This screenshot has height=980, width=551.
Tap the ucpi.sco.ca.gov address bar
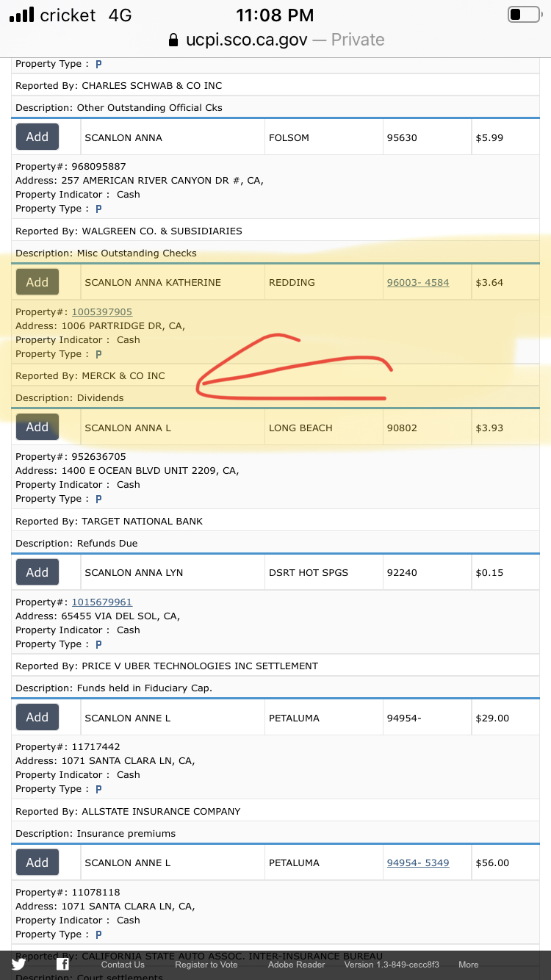click(x=275, y=39)
